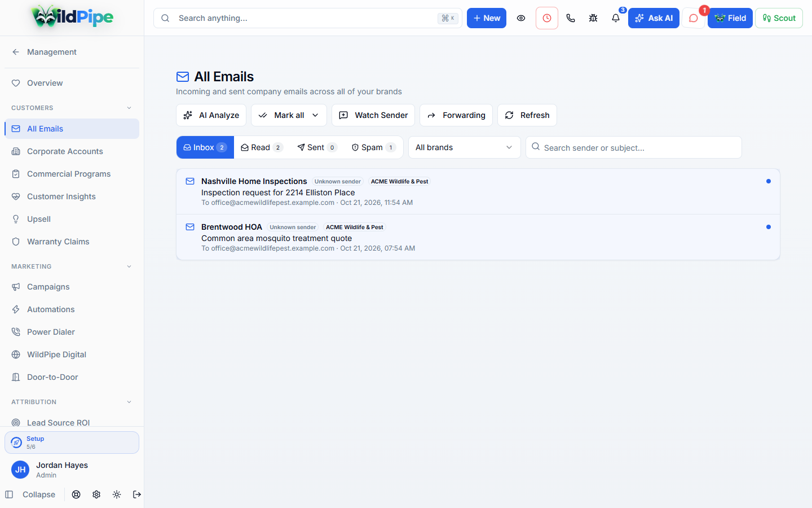Image resolution: width=812 pixels, height=508 pixels.
Task: Open settings gear icon
Action: tap(96, 494)
